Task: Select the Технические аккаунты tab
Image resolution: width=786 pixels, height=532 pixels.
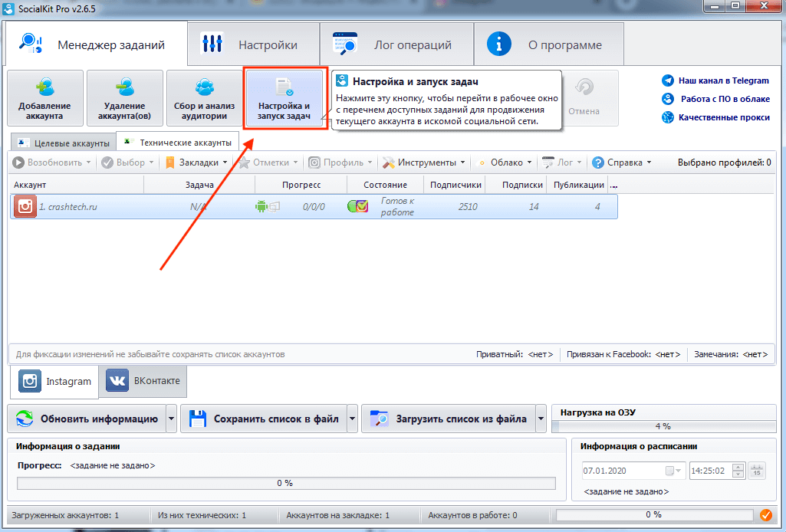Action: coord(178,143)
